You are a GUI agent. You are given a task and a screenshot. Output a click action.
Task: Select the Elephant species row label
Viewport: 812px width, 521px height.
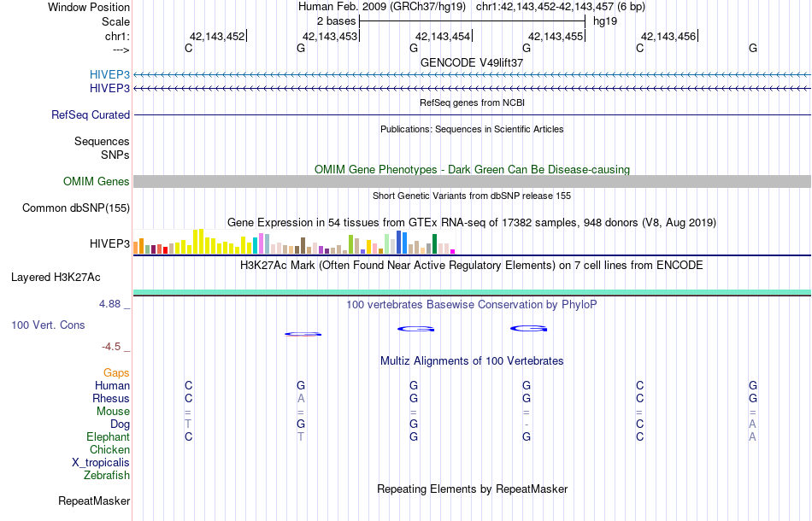108,436
